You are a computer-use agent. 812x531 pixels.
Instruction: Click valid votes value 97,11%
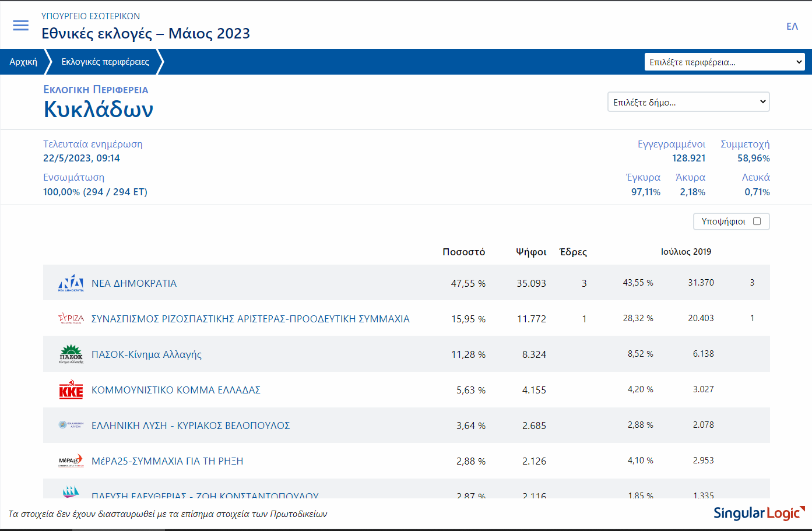[x=646, y=192]
